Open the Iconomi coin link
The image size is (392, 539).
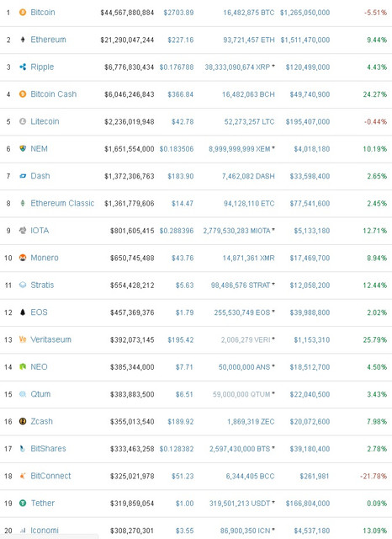[x=45, y=531]
